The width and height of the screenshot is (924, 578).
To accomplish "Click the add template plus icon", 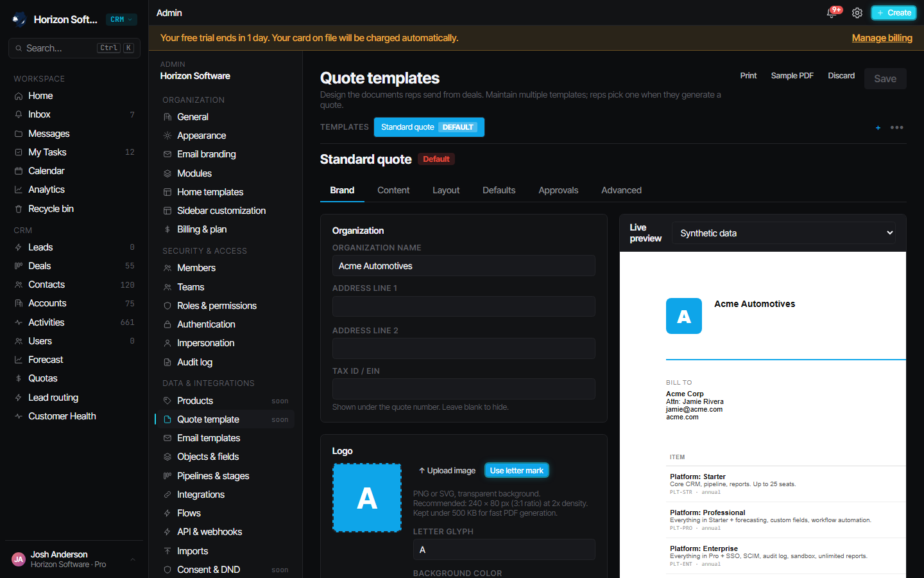I will (x=878, y=128).
